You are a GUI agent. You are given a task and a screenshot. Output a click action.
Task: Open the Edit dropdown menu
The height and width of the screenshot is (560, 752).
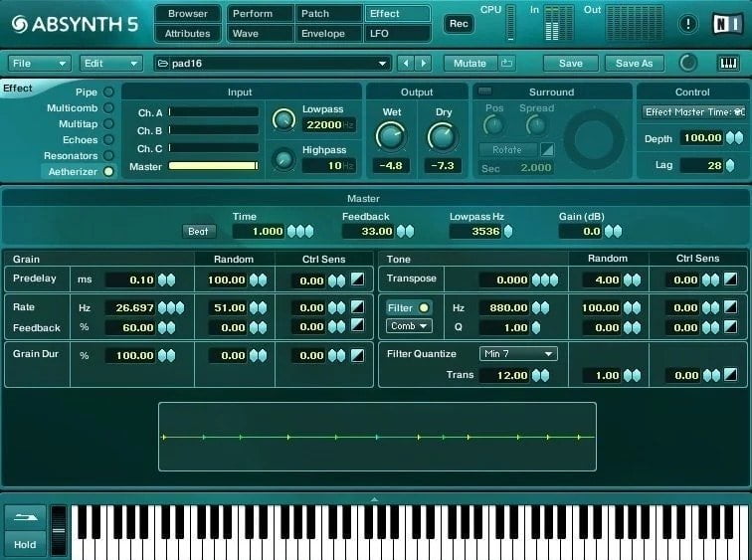click(110, 64)
